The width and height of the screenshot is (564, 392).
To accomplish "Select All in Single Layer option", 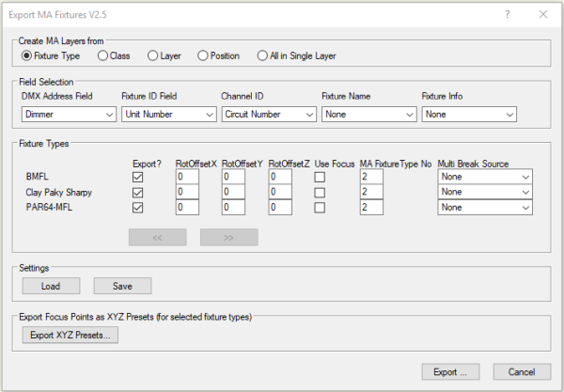I will pyautogui.click(x=262, y=56).
